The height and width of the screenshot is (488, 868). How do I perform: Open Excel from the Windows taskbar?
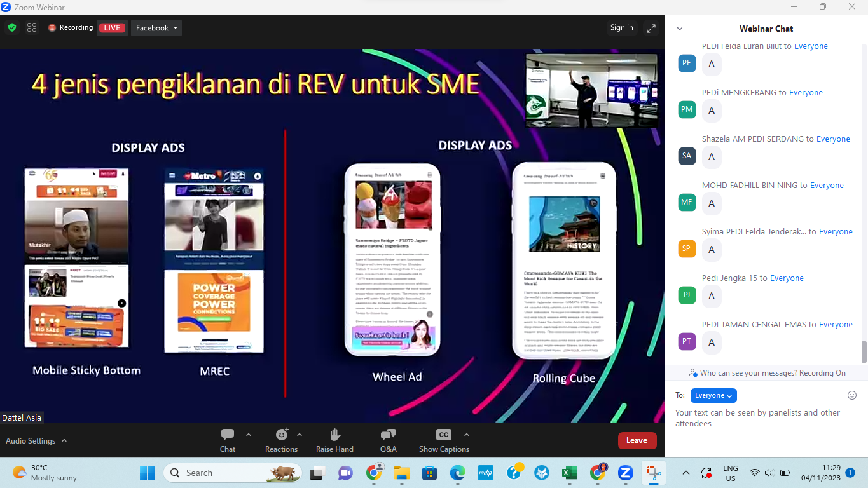(x=569, y=473)
